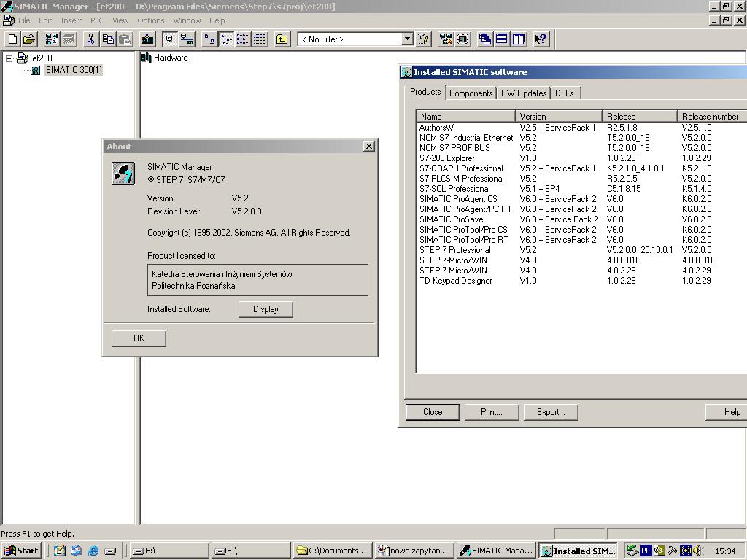Click the New Project toolbar icon

13,39
